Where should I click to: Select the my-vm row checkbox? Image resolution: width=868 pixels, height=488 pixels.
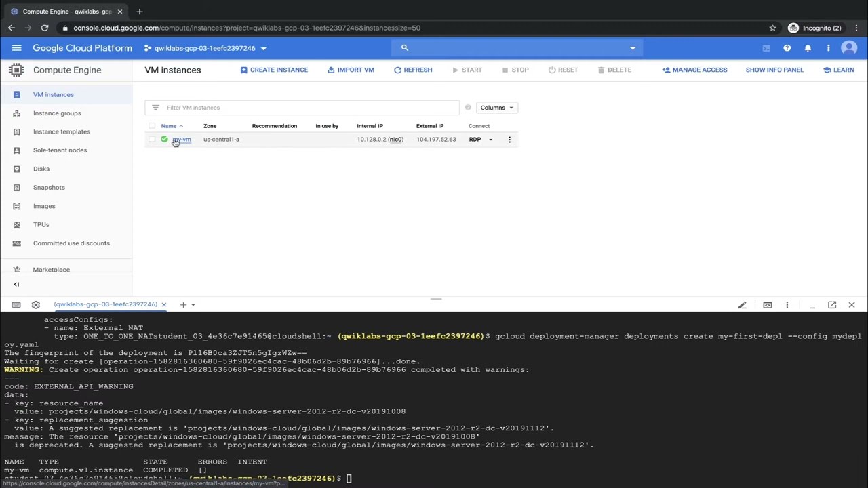pos(152,140)
